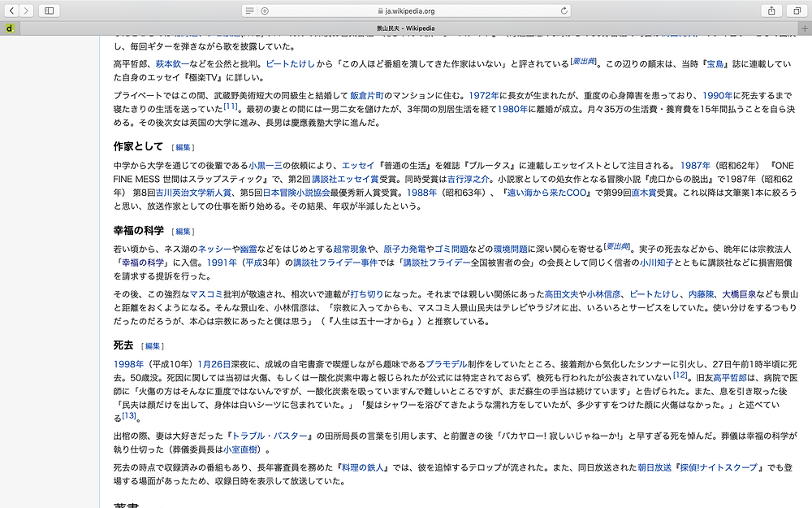Open the 原子力発電 link
812x508 pixels.
coord(404,250)
